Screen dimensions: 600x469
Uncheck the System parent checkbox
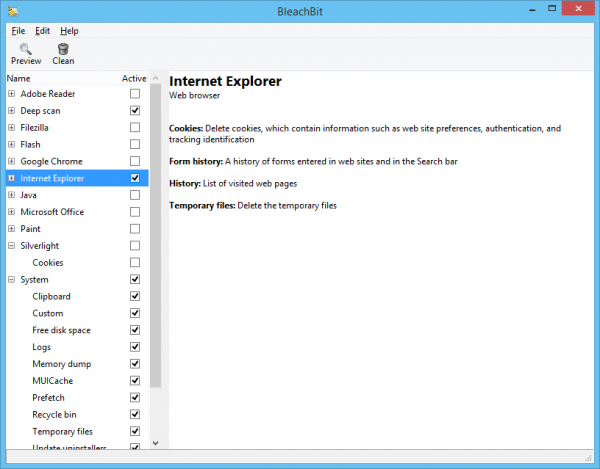click(135, 279)
